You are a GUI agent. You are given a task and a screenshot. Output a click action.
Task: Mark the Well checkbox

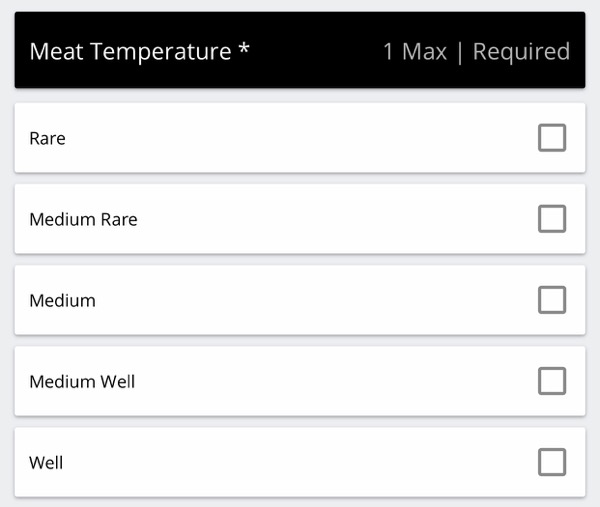point(552,462)
